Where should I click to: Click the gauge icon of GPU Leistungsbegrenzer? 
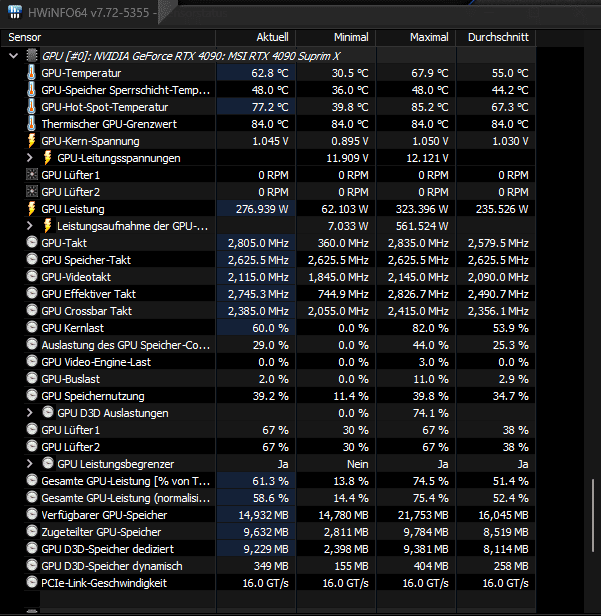[x=48, y=463]
